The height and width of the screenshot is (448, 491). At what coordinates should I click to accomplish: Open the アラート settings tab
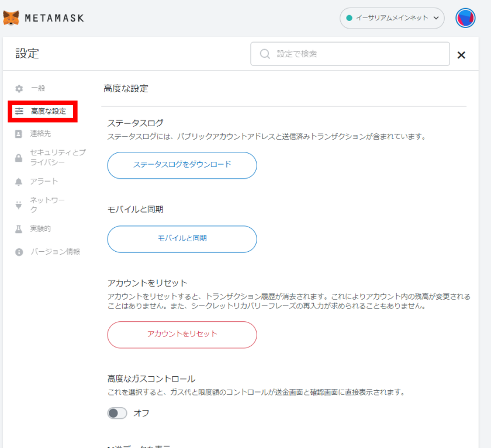click(44, 182)
